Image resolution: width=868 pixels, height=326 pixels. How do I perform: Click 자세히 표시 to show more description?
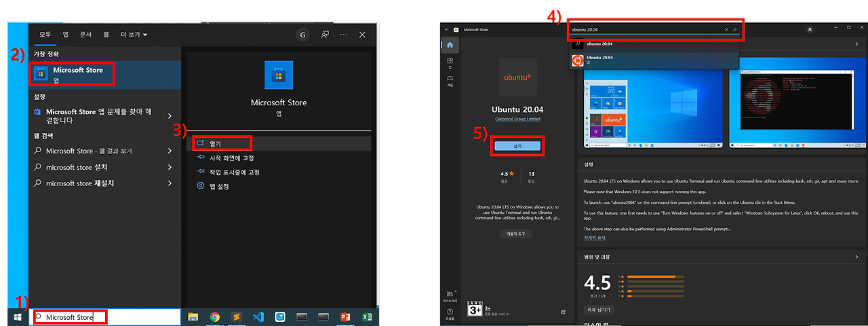tap(595, 238)
